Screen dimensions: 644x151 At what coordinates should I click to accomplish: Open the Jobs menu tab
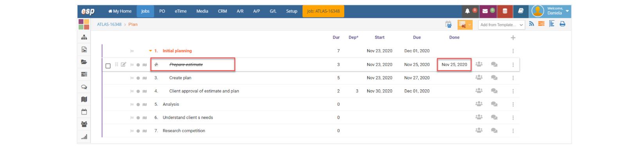point(145,11)
